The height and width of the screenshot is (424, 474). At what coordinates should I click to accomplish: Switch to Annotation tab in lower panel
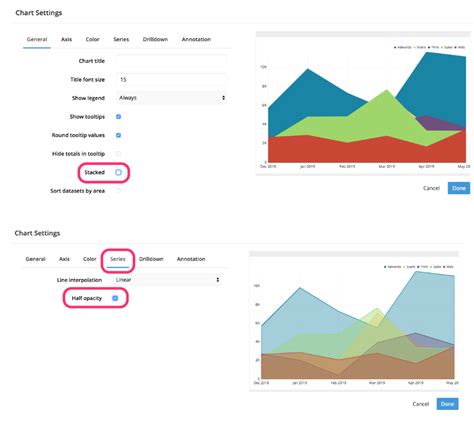point(191,259)
